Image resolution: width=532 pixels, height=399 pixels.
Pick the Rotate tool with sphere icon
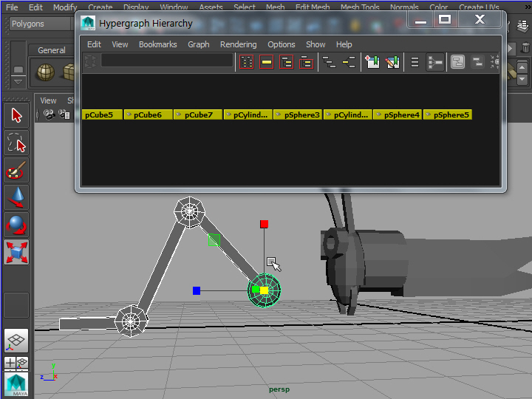(x=16, y=225)
